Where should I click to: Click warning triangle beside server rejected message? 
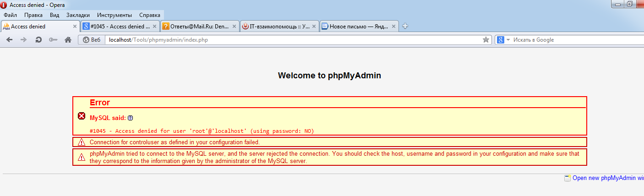tap(82, 157)
